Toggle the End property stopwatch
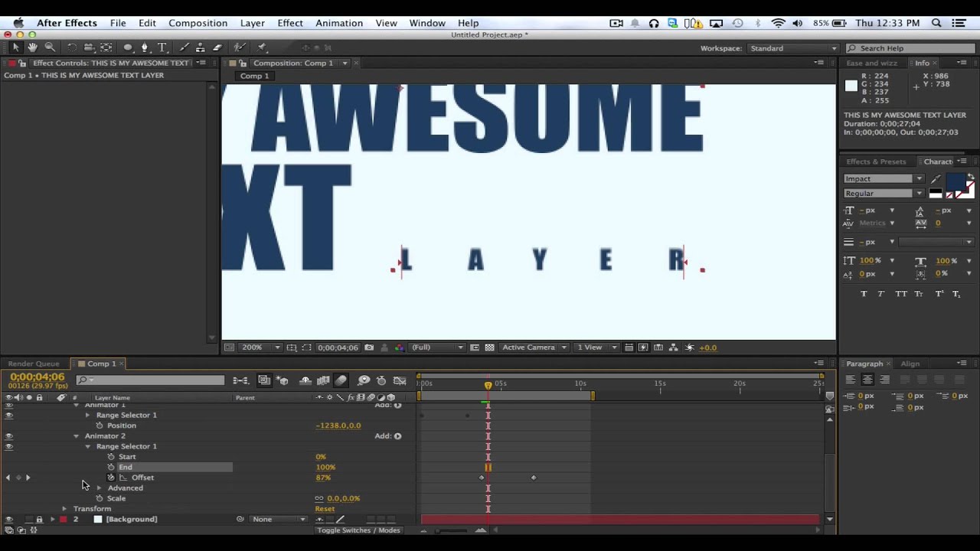 [x=111, y=467]
